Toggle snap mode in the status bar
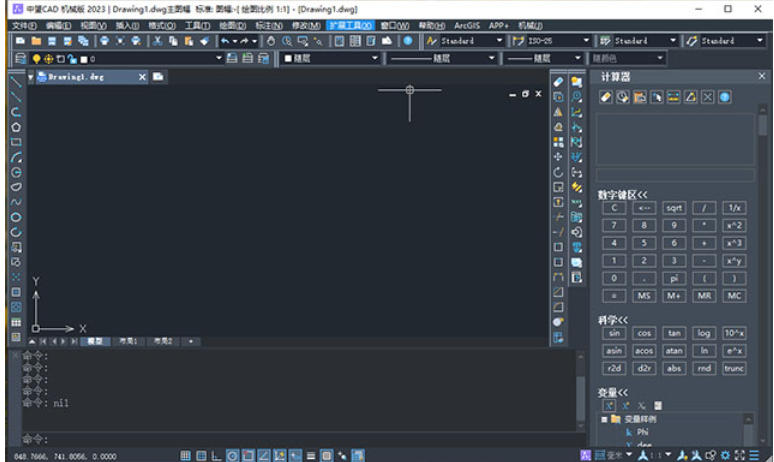The width and height of the screenshot is (774, 462). 185,455
